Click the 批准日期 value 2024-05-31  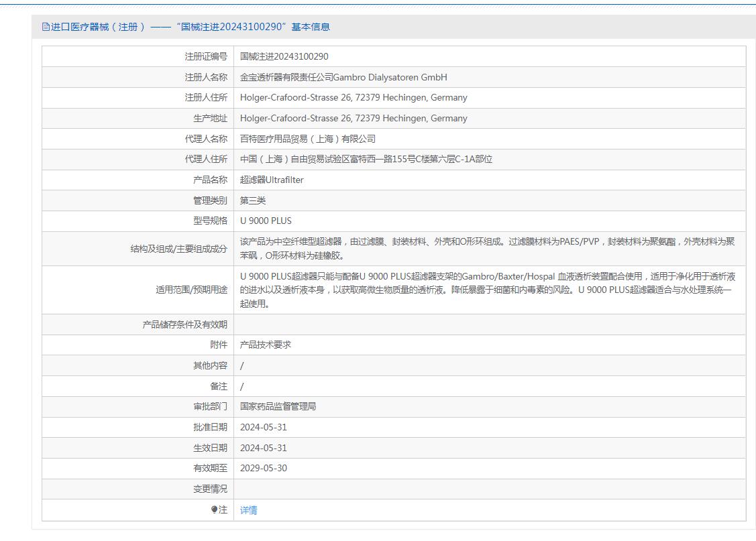[263, 427]
